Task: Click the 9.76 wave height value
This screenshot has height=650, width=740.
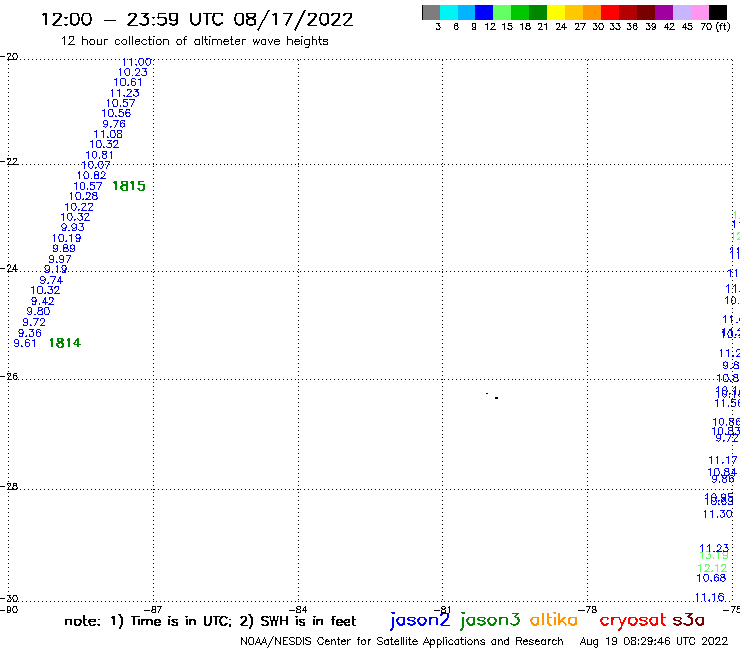Action: pos(114,124)
